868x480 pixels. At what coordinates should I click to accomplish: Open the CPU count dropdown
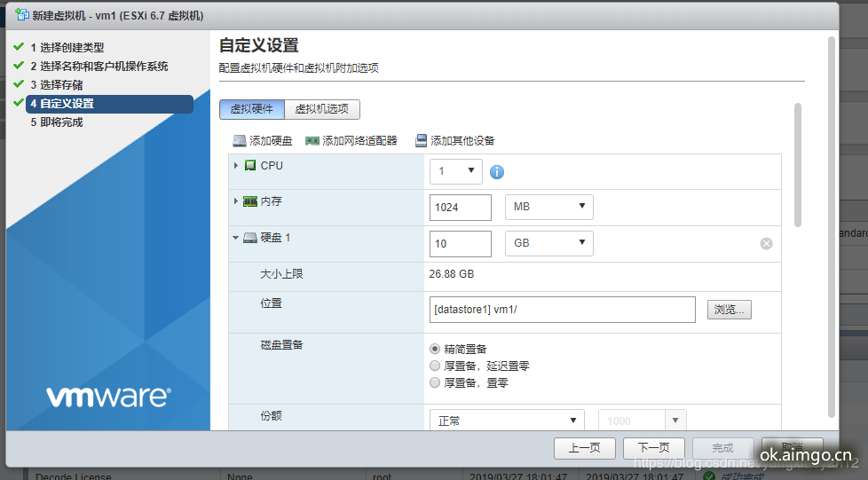point(455,171)
